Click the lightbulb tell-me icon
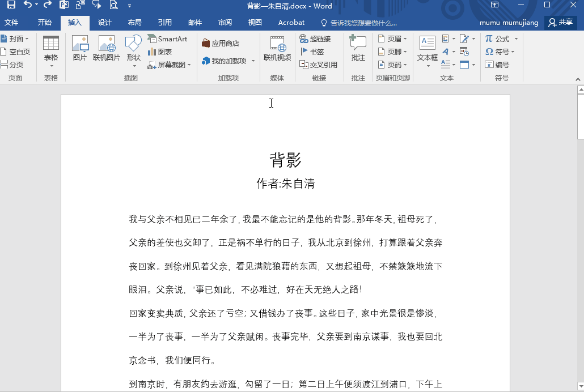The image size is (584, 392). point(324,23)
